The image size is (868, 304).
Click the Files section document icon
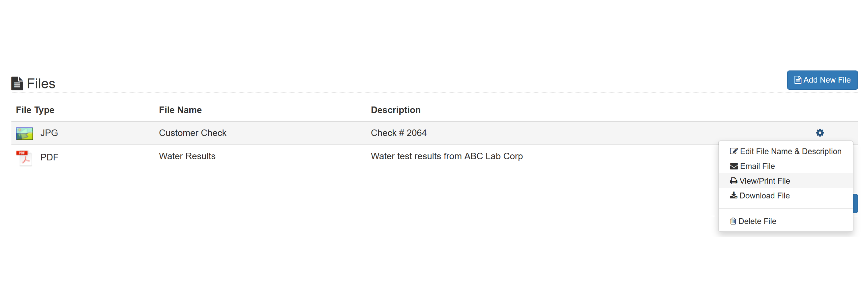pos(17,84)
